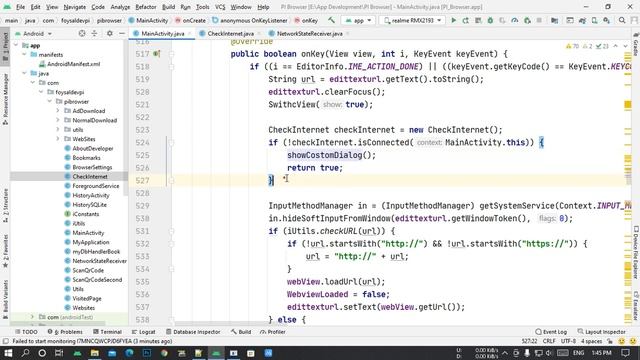Open Windows Start menu

tap(8, 353)
